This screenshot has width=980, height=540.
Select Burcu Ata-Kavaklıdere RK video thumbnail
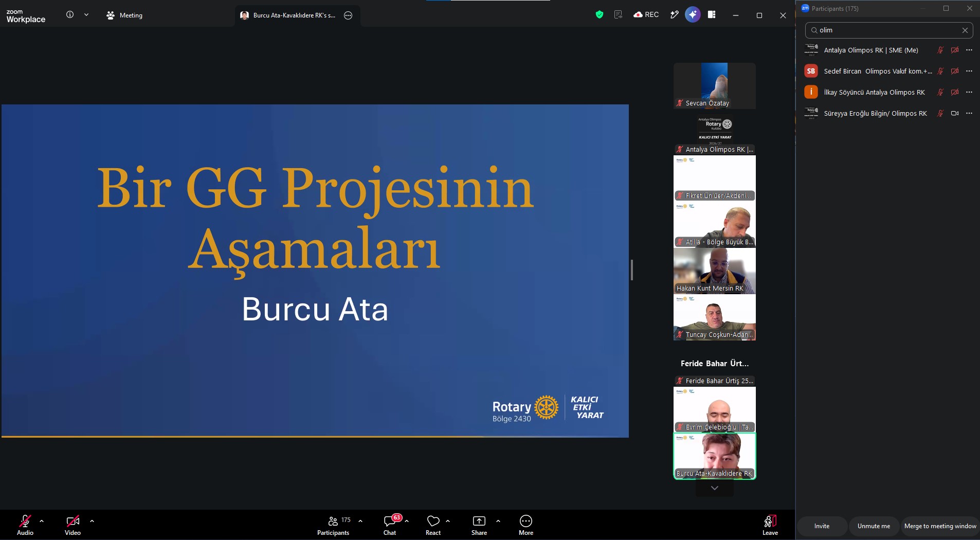tap(715, 456)
